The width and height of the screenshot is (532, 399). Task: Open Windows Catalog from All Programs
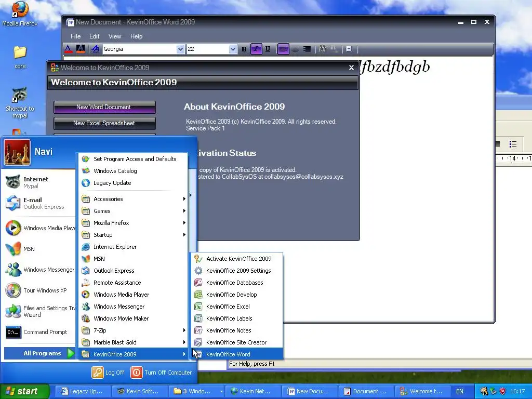(x=134, y=171)
